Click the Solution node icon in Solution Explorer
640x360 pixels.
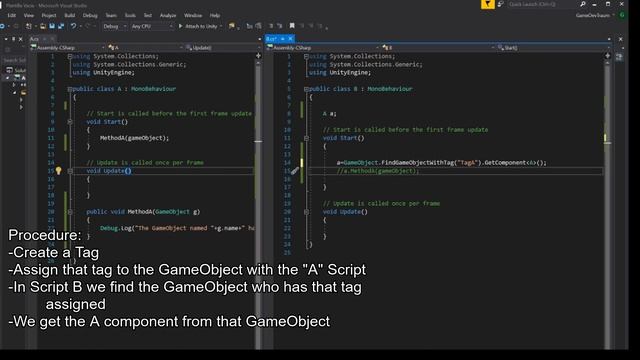pos(9,70)
